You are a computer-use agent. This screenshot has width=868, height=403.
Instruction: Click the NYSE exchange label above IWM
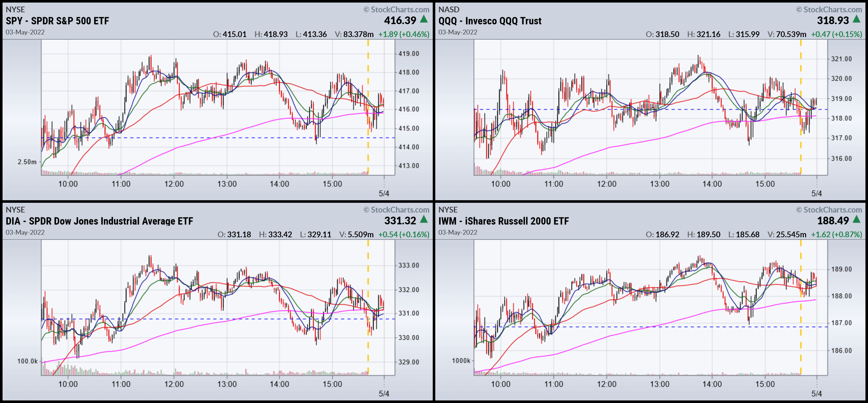(x=448, y=209)
